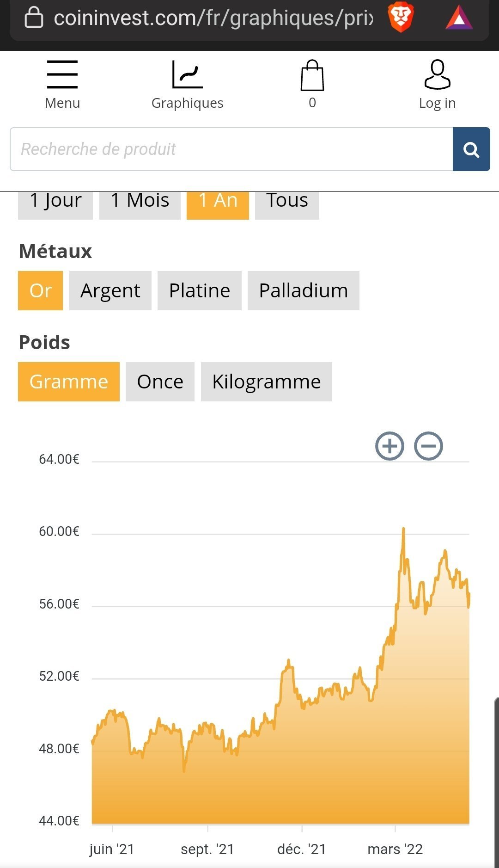The height and width of the screenshot is (868, 499).
Task: Choose Argent metal
Action: (x=110, y=290)
